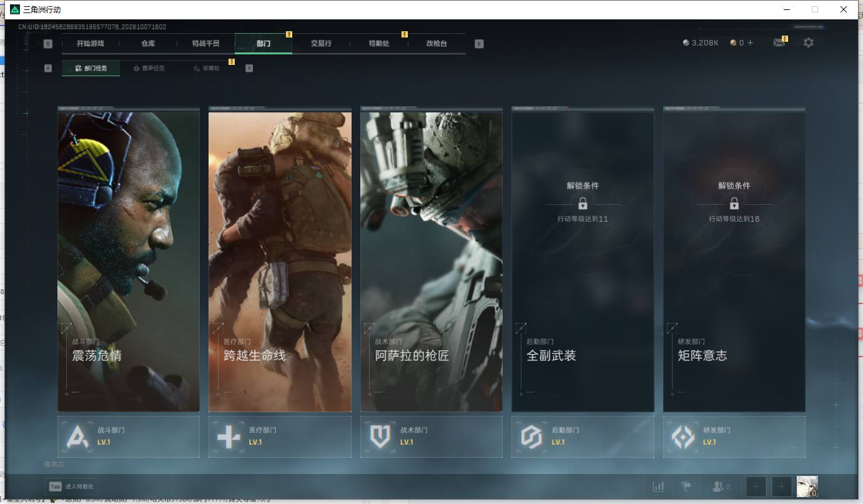Click the 战术部门 shield emblem icon

click(x=380, y=437)
